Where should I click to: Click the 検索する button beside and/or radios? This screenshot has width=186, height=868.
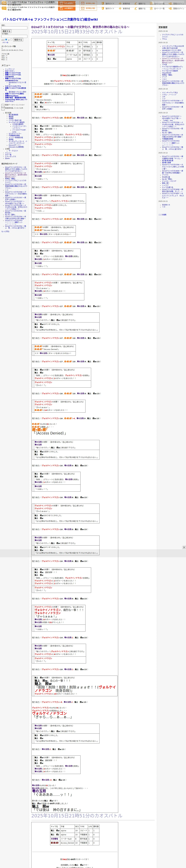point(18,40)
